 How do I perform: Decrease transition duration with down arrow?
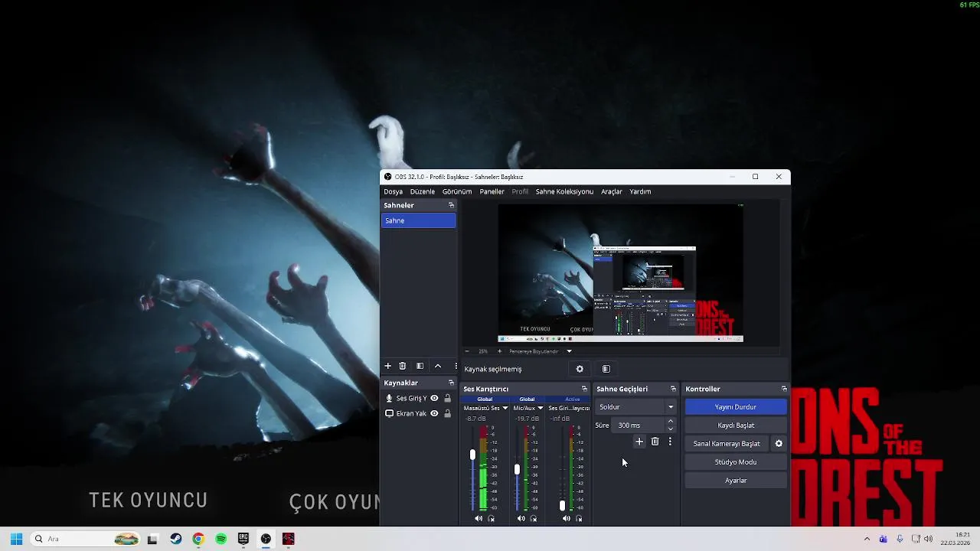pos(671,429)
